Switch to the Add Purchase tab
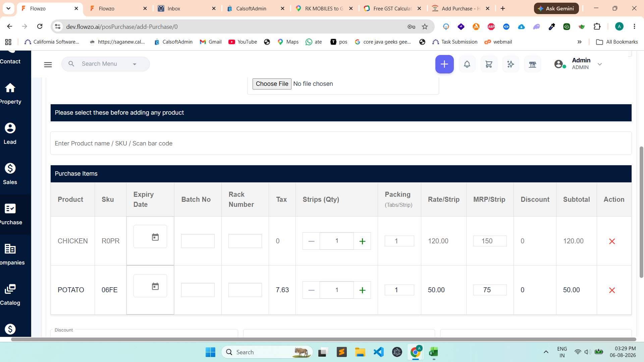Image resolution: width=644 pixels, height=362 pixels. click(x=461, y=8)
